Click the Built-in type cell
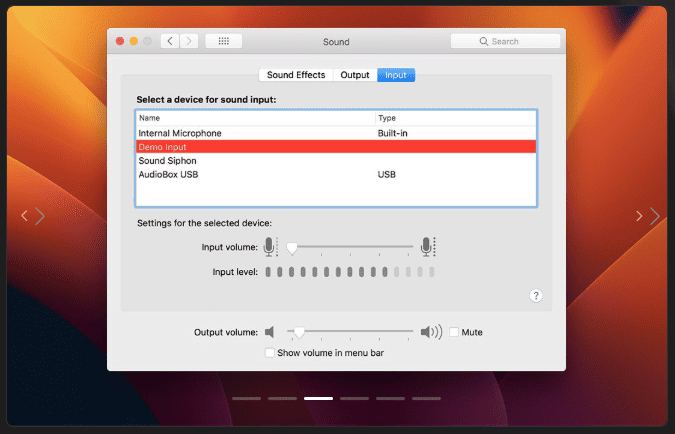This screenshot has height=434, width=675. pos(393,133)
